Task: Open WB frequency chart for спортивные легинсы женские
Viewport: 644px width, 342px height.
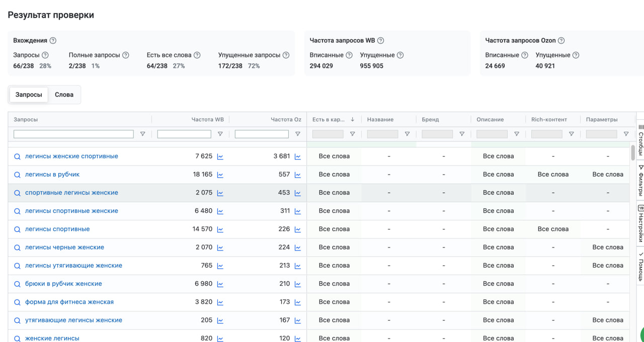Action: tap(220, 193)
